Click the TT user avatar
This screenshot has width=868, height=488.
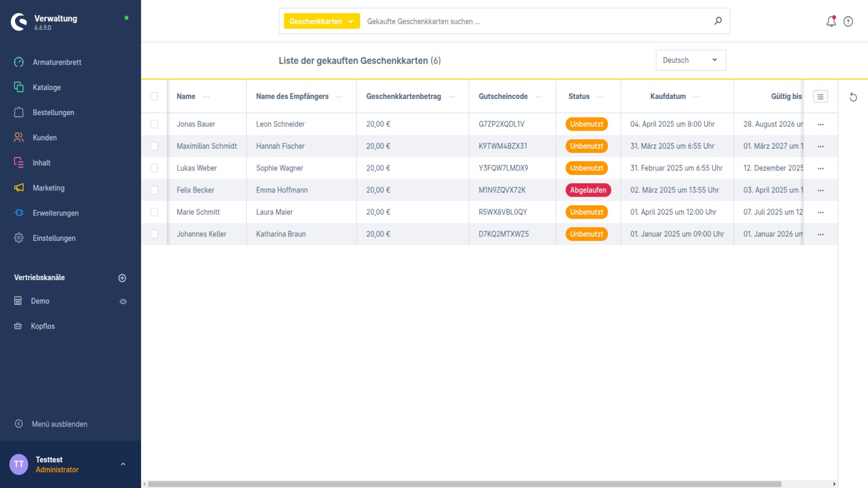pyautogui.click(x=19, y=464)
